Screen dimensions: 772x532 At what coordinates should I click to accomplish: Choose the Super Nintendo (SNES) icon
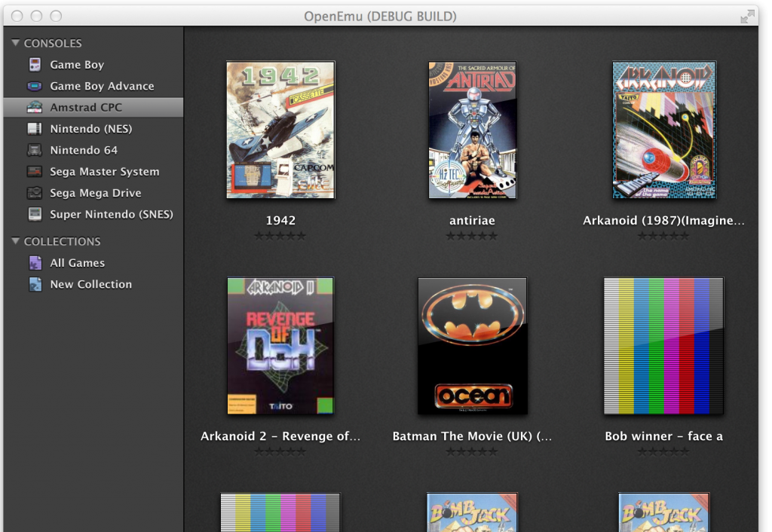[x=35, y=214]
